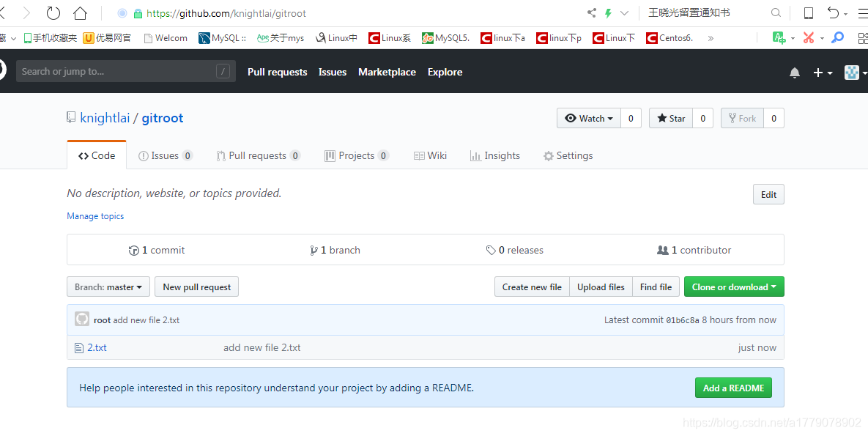
Task: Reload the page with the browser refresh icon
Action: pyautogui.click(x=53, y=12)
